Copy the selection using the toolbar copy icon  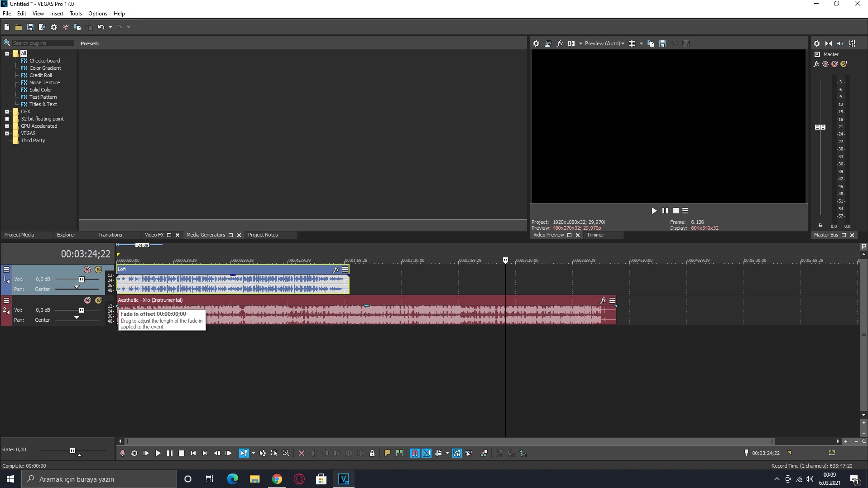click(77, 27)
